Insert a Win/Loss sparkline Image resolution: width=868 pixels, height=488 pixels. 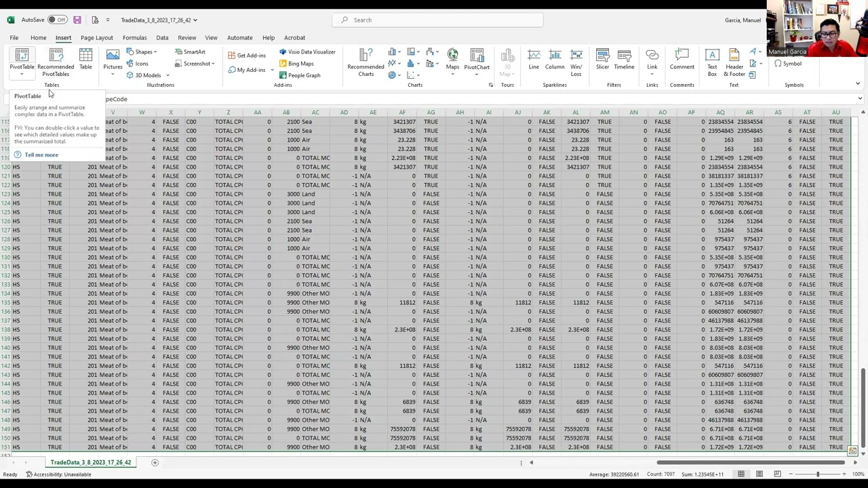click(576, 61)
